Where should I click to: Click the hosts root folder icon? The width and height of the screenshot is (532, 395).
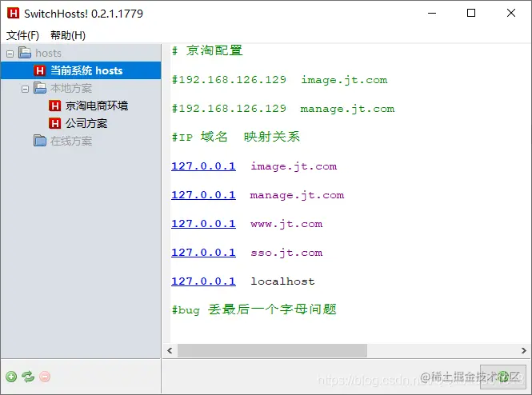pyautogui.click(x=25, y=53)
